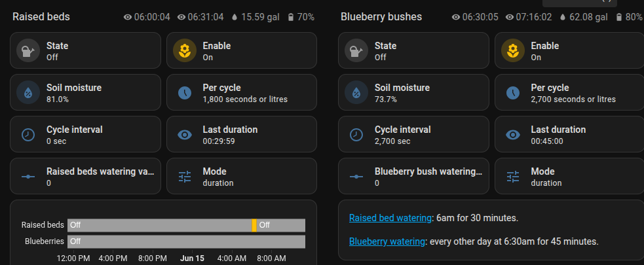This screenshot has width=644, height=265.
Task: Toggle the Blueberry bushes State tile
Action: pyautogui.click(x=413, y=51)
